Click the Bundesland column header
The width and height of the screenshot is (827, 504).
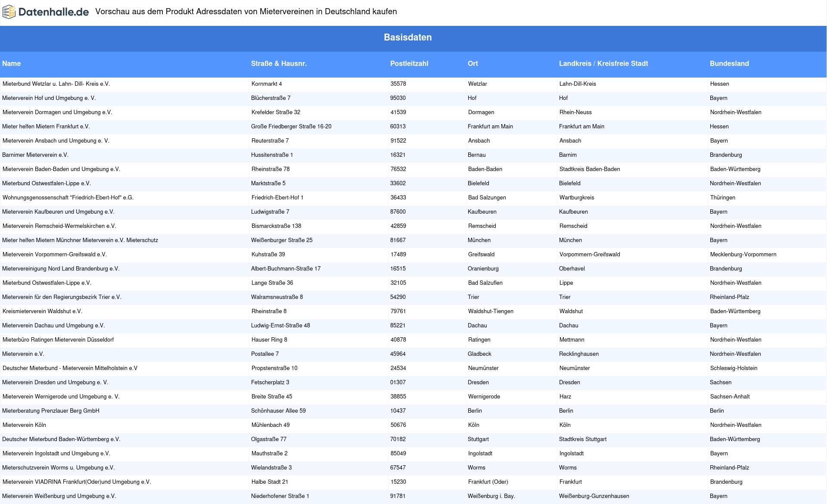(729, 63)
